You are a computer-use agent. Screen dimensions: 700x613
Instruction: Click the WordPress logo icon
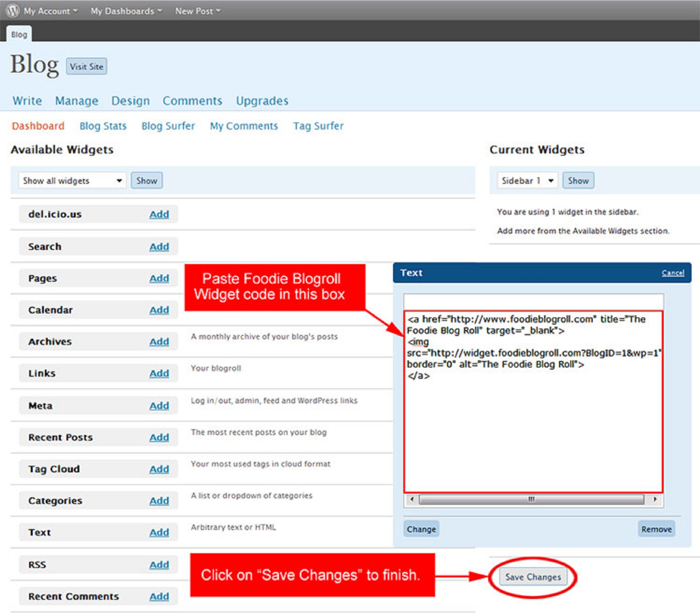tap(13, 10)
